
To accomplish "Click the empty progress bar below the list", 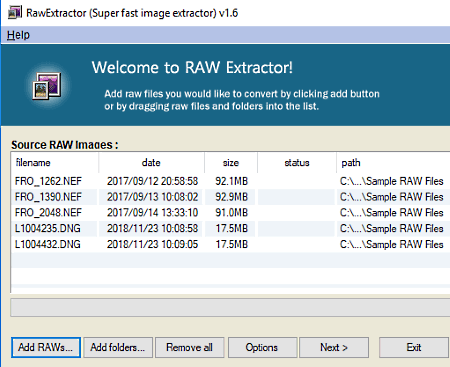I will pos(230,307).
